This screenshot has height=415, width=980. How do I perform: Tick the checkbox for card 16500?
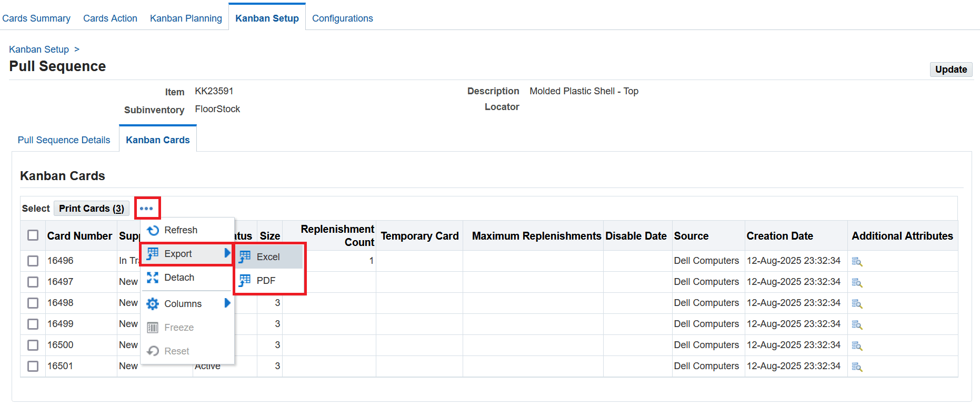coord(33,345)
